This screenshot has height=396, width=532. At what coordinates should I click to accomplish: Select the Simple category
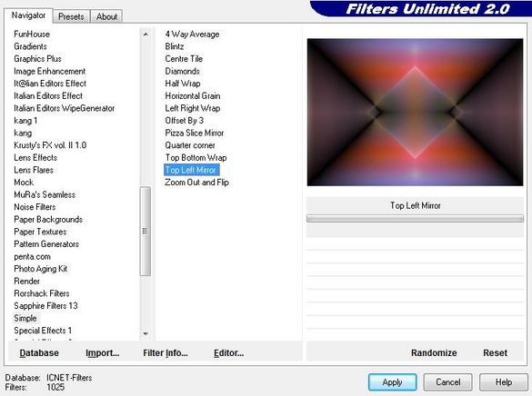(25, 318)
